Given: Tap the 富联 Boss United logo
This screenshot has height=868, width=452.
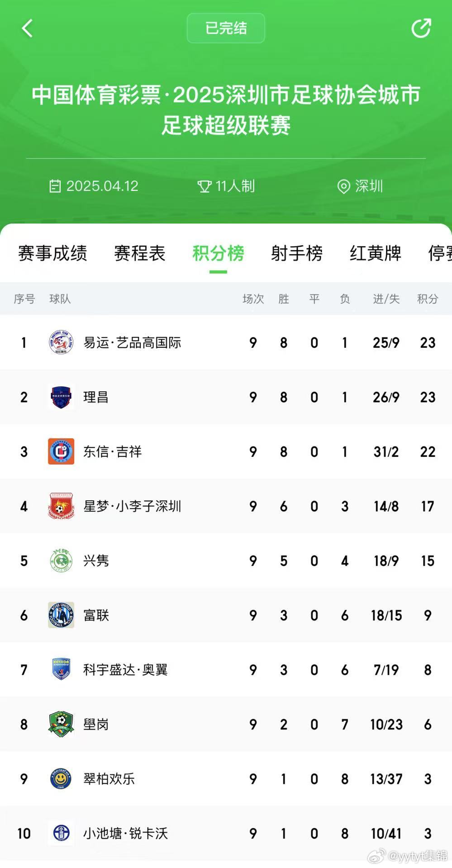Looking at the screenshot, I should [61, 615].
